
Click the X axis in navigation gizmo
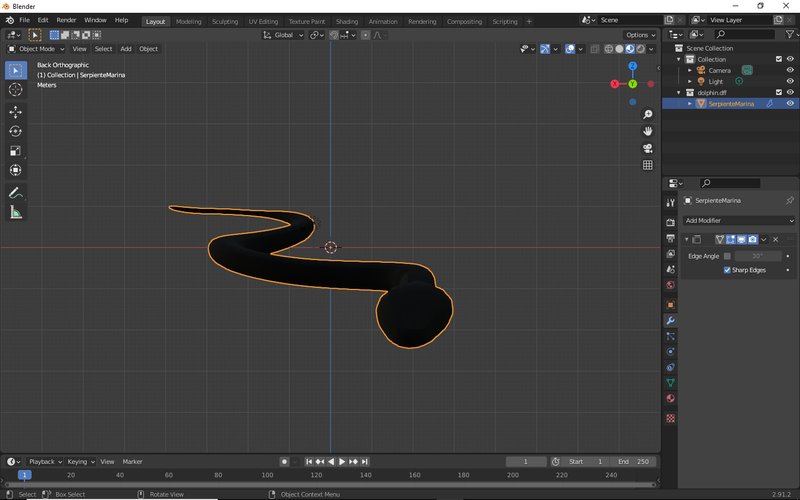[615, 84]
